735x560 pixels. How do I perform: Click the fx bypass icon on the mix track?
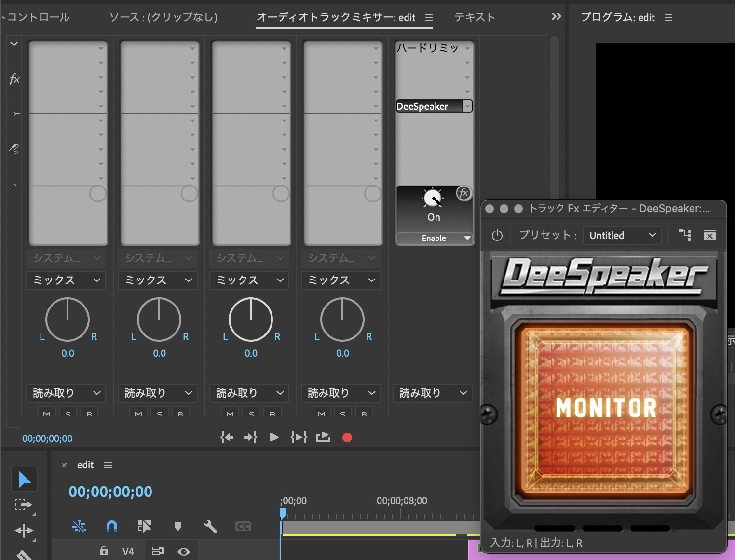pos(463,193)
